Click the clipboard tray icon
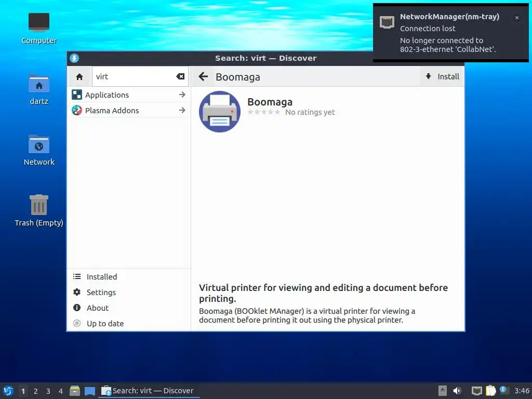Viewport: 532px width, 399px height. point(490,391)
